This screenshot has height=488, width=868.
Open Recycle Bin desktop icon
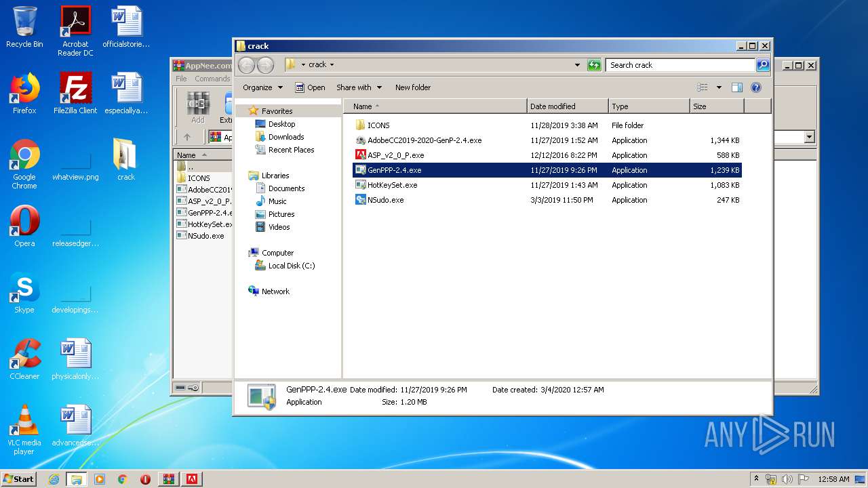click(24, 28)
